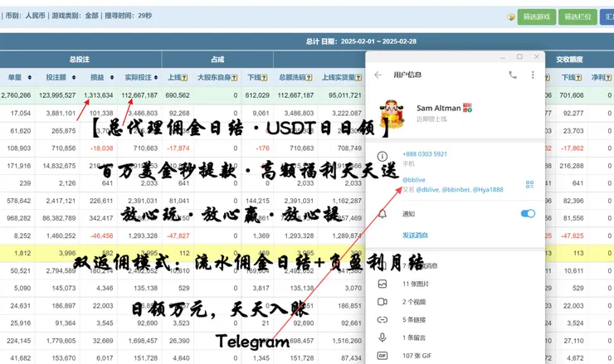Open the video icon for 2 个视频

pos(383,302)
